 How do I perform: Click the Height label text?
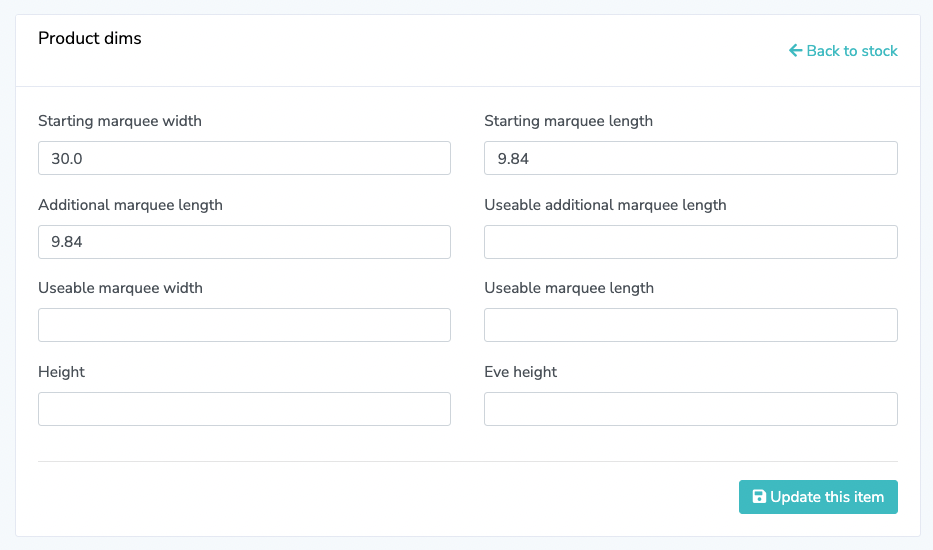tap(61, 372)
